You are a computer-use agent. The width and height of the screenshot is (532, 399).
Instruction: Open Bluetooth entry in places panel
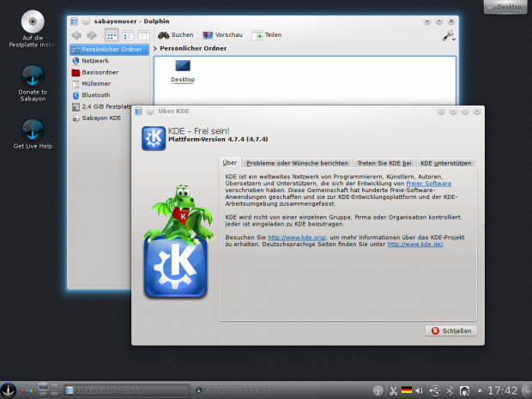click(x=109, y=95)
